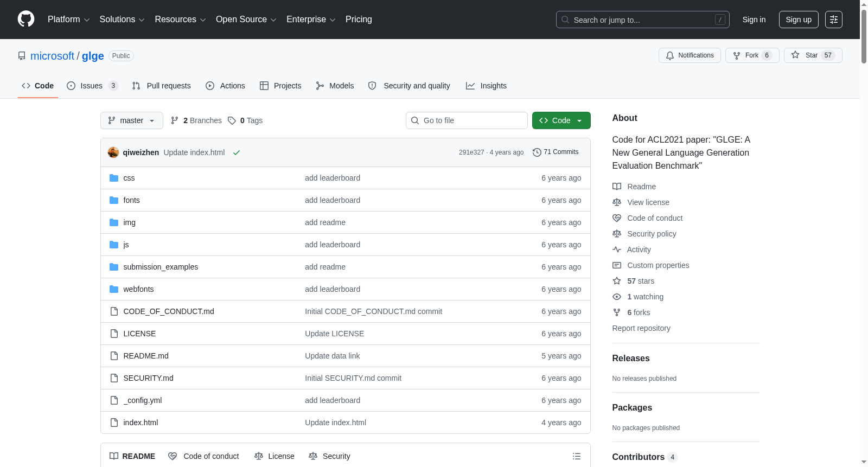Click the Code of conduct heart icon in About
This screenshot has height=467, width=868.
coord(617,218)
